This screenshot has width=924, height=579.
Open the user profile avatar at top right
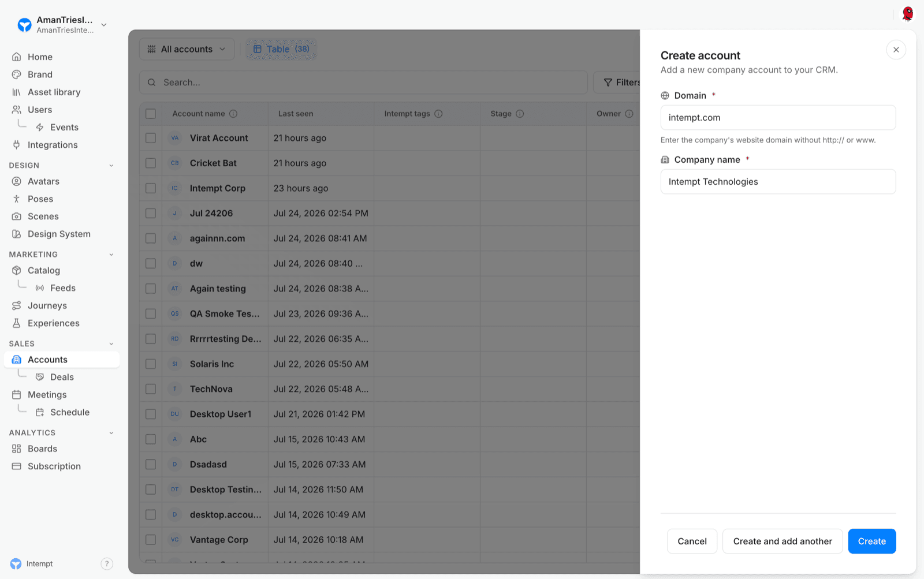(908, 13)
